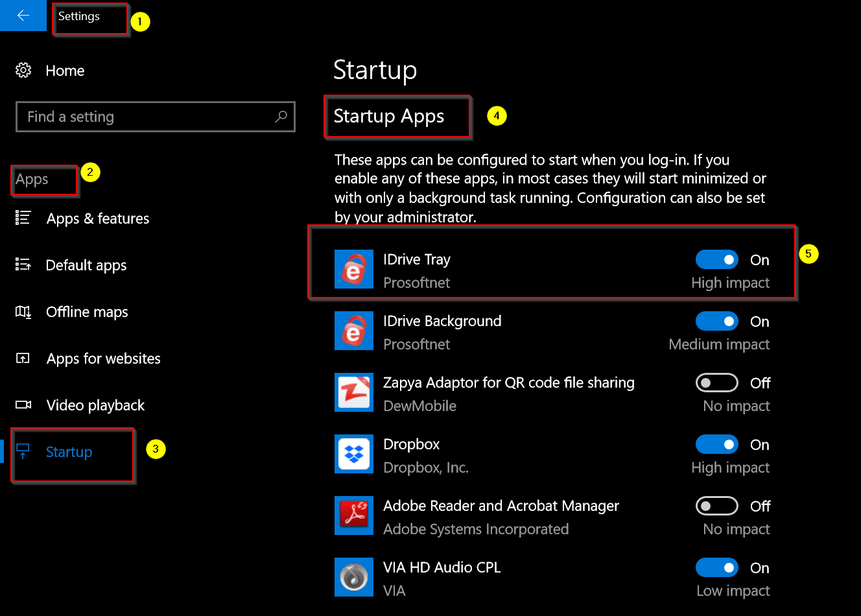Screen dimensions: 861x616
Task: Turn off IDrive Tray startup toggle
Action: coord(716,259)
